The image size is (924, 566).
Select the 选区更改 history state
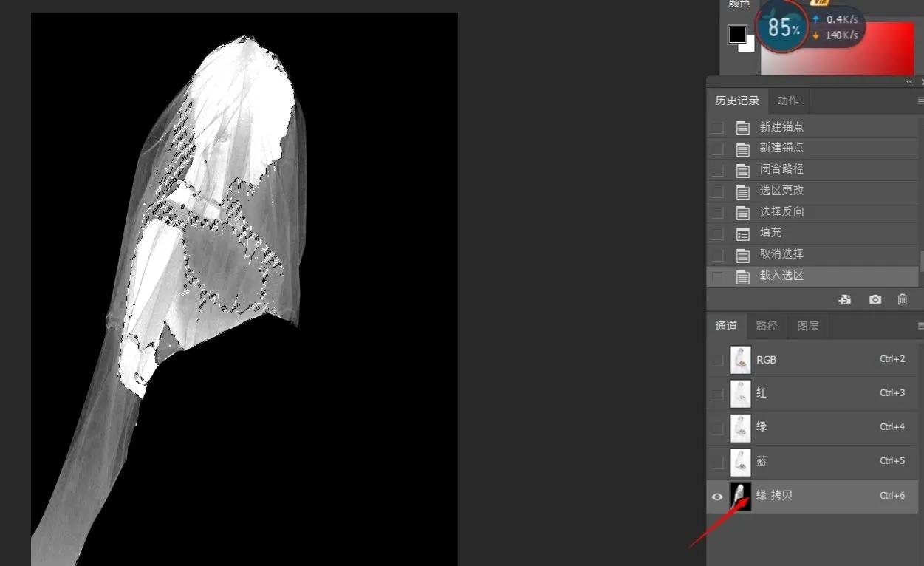pos(813,191)
